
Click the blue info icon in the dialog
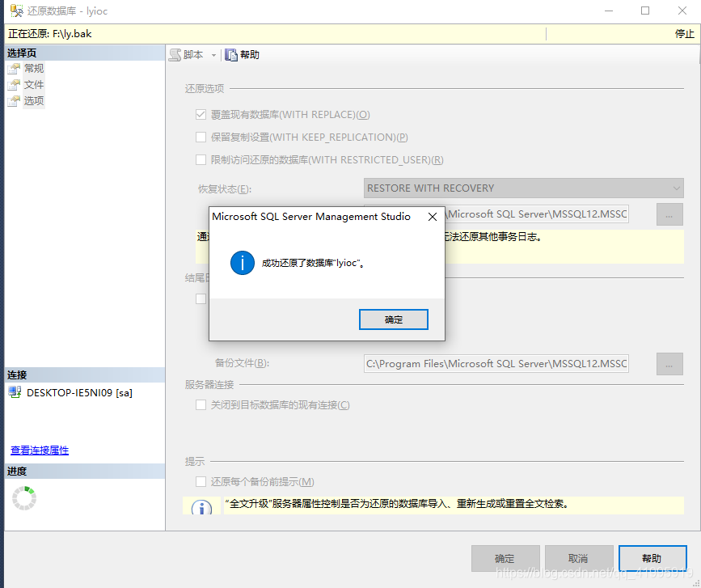coord(243,262)
